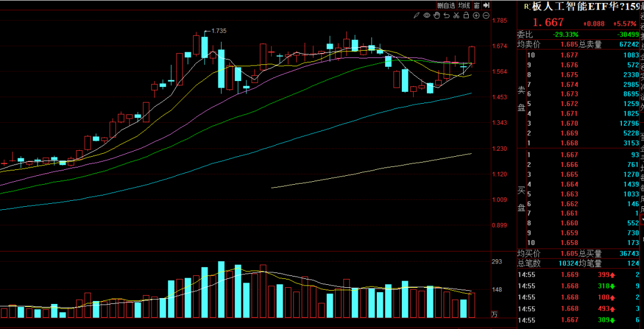Image resolution: width=644 pixels, height=329 pixels.
Task: Click the undo arrow icon
Action: pos(446,15)
